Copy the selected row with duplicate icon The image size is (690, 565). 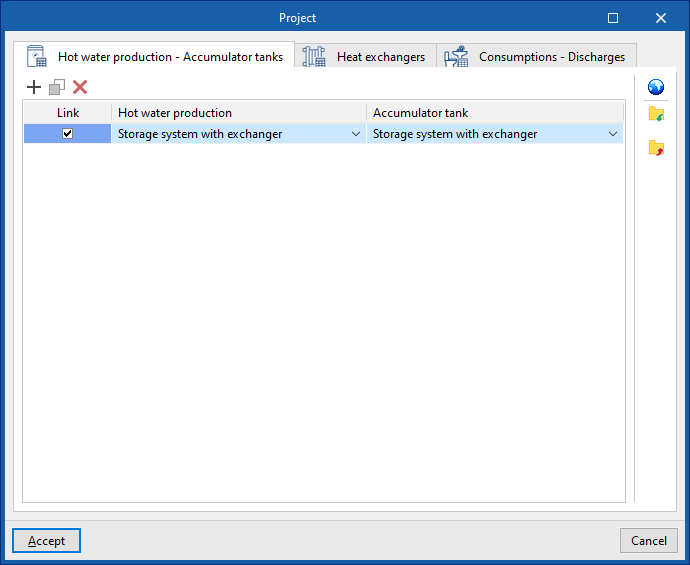tap(57, 87)
